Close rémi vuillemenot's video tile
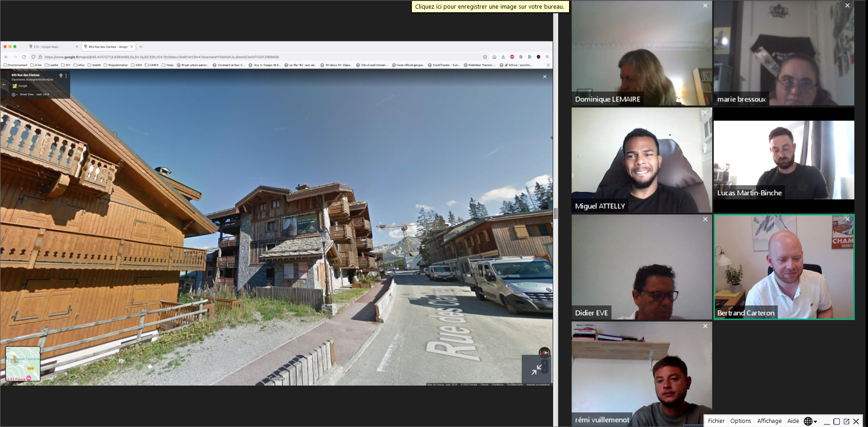This screenshot has width=868, height=427. click(x=705, y=326)
